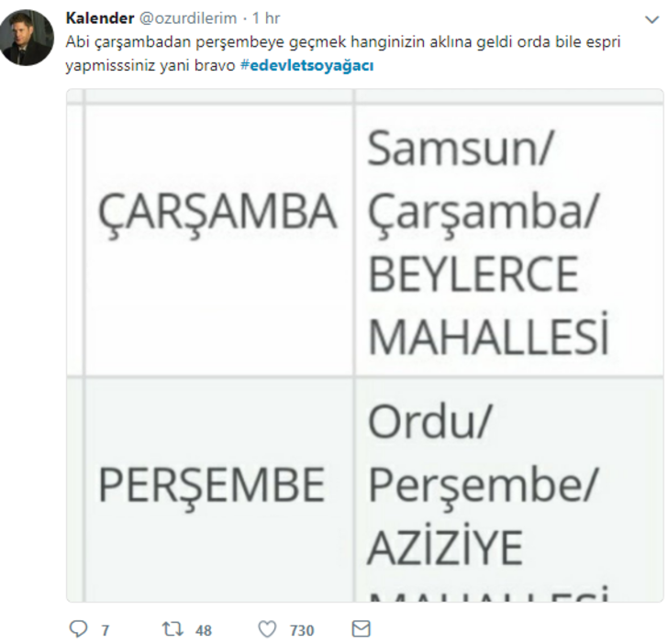Expand the tweet options chevron menu
The image size is (668, 644).
coord(651,19)
